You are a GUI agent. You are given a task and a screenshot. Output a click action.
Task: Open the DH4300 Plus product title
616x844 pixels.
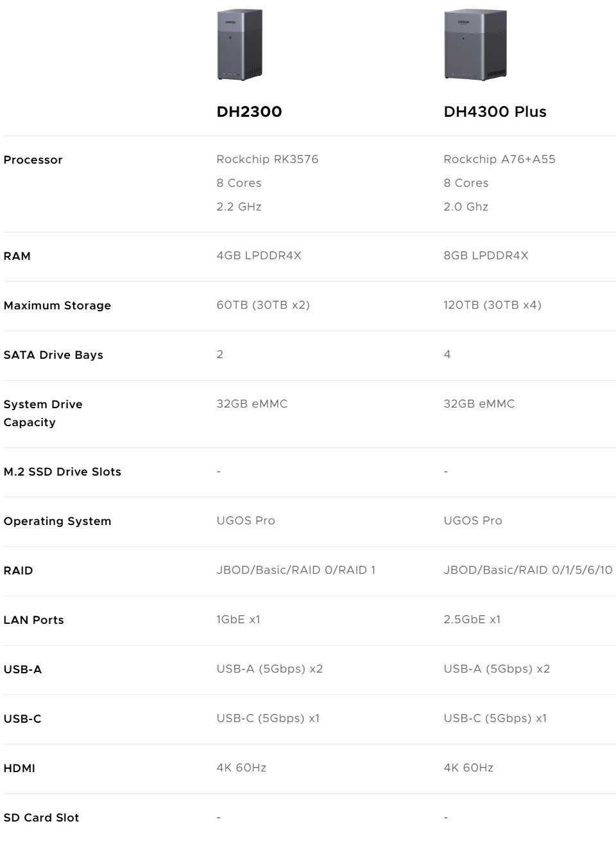[495, 112]
